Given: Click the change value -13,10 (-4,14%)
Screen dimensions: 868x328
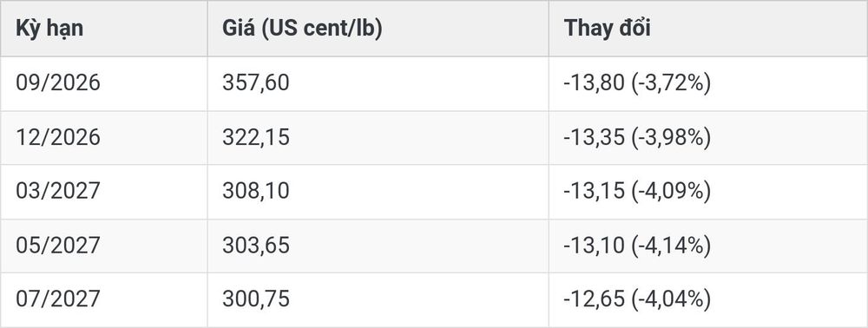Looking at the screenshot, I should pos(637,246).
